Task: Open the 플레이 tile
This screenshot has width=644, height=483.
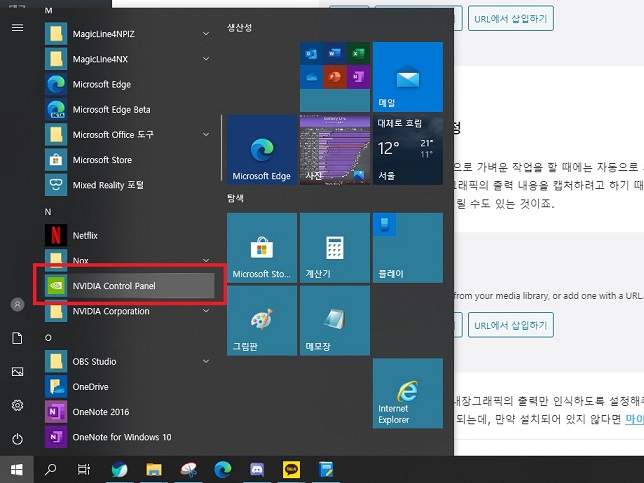Action: pos(408,248)
